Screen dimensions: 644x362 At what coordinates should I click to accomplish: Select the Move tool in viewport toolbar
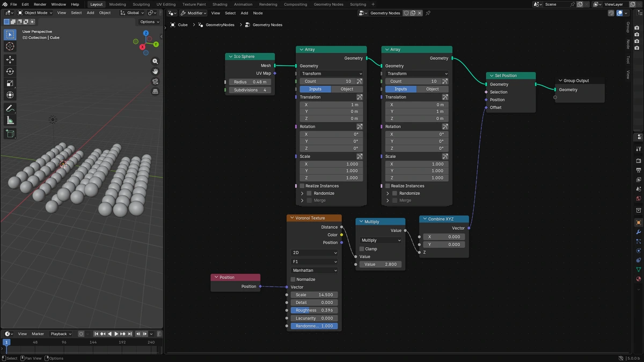tap(10, 59)
